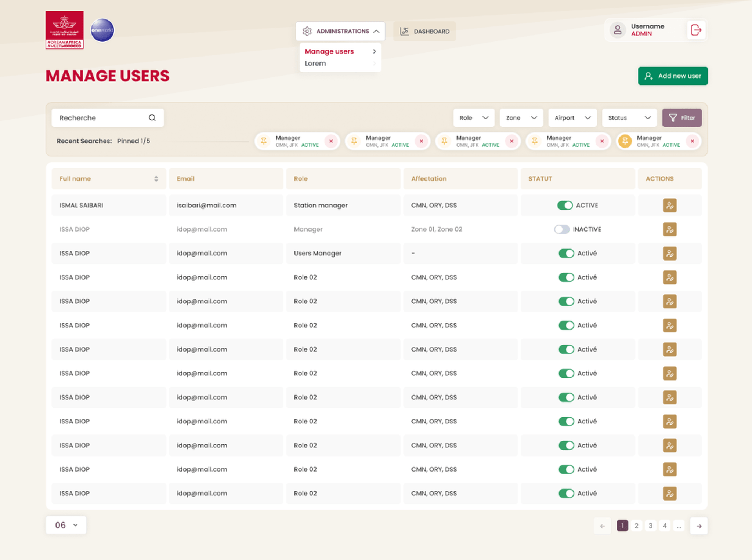This screenshot has width=752, height=560.
Task: Toggle Activé switch on Users Manager row
Action: click(x=566, y=253)
